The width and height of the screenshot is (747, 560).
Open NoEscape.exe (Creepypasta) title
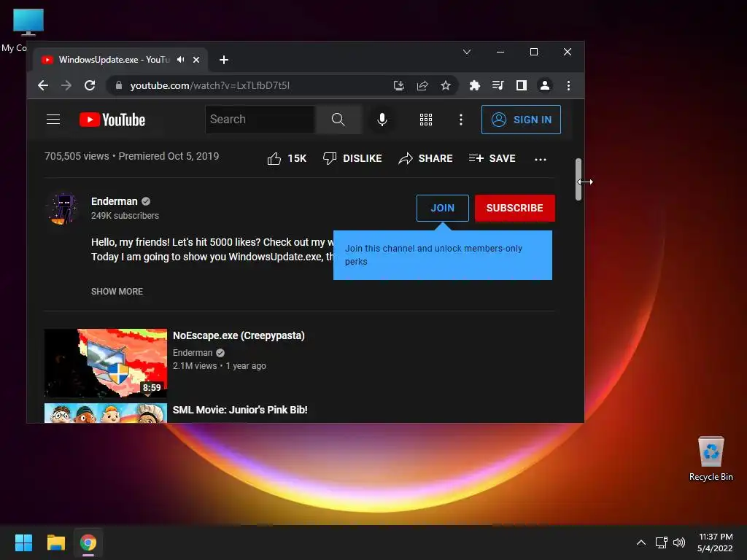point(239,335)
